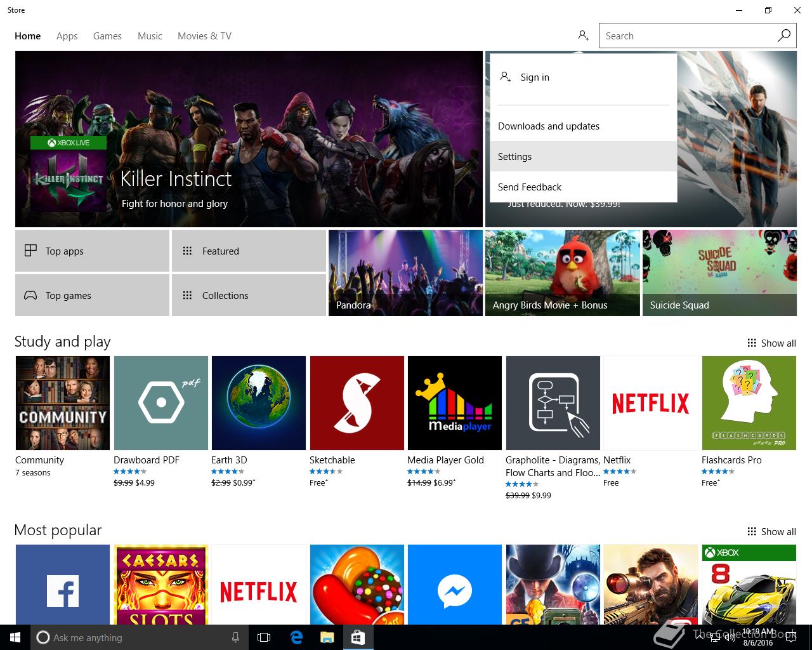Open the Angry Birds Movie + Bonus tile

pos(563,273)
